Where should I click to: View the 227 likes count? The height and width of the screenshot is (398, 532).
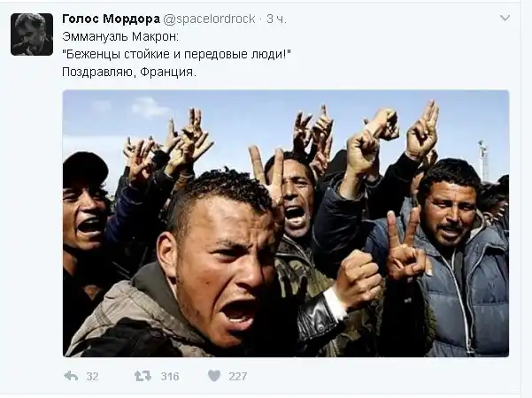point(238,376)
